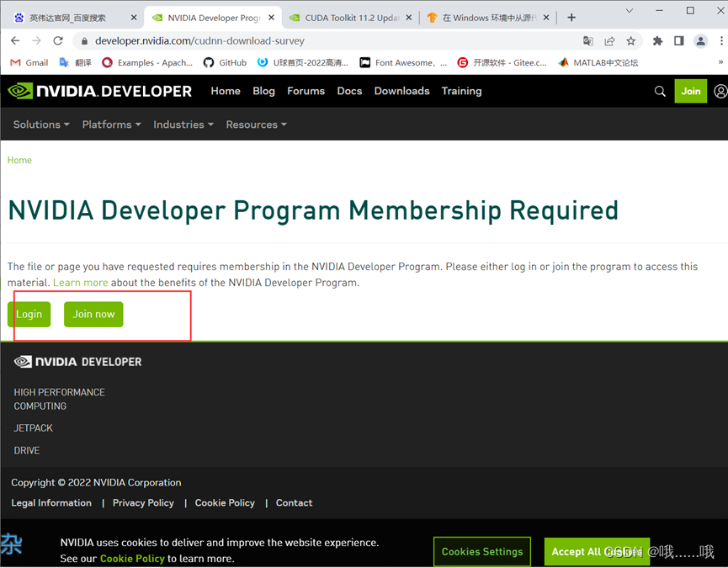Open Cookie Policy link in cookie banner
This screenshot has height=568, width=728.
(132, 558)
